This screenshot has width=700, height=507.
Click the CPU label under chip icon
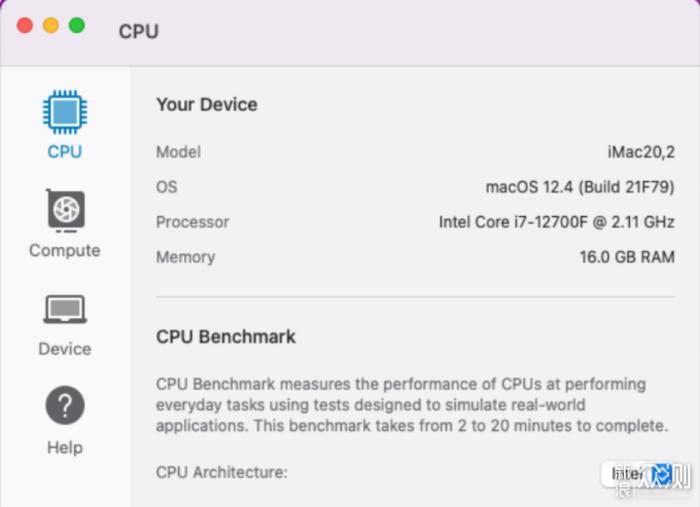coord(65,152)
